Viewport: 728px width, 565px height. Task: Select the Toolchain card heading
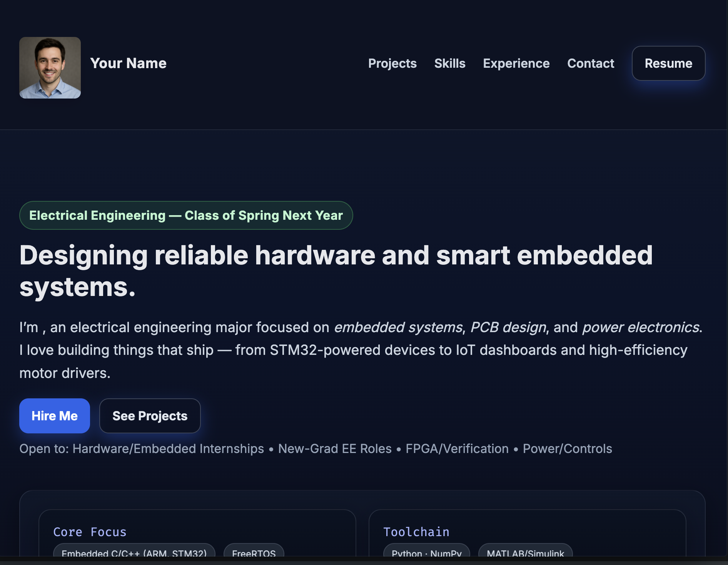(416, 532)
